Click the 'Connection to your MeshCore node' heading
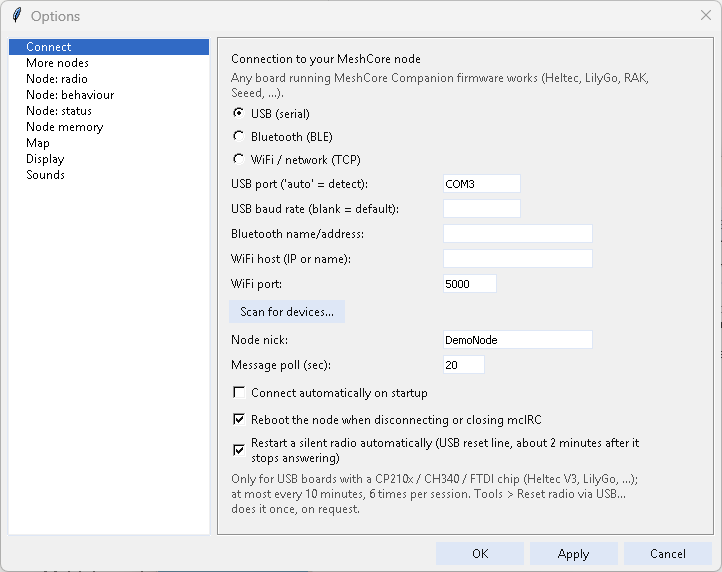722x572 pixels. click(x=326, y=59)
